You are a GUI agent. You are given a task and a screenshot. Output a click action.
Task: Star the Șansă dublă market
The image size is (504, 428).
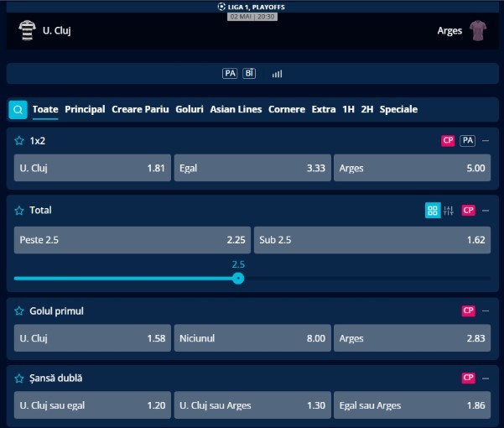[18, 378]
